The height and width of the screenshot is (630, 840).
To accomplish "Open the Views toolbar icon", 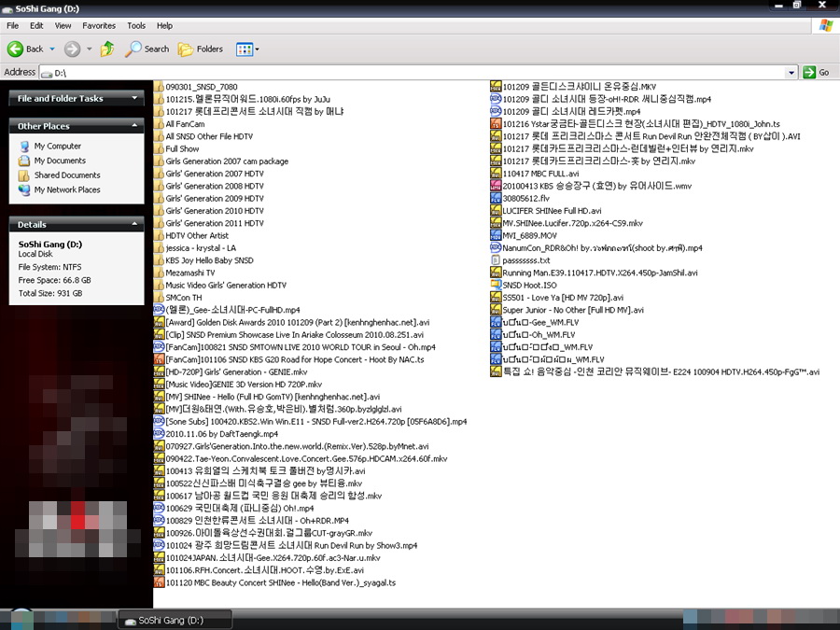I will 245,49.
